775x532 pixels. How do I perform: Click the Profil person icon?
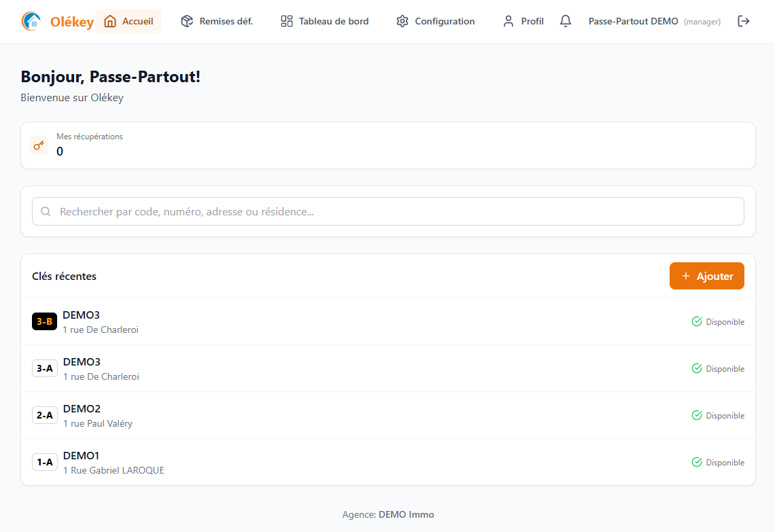508,21
